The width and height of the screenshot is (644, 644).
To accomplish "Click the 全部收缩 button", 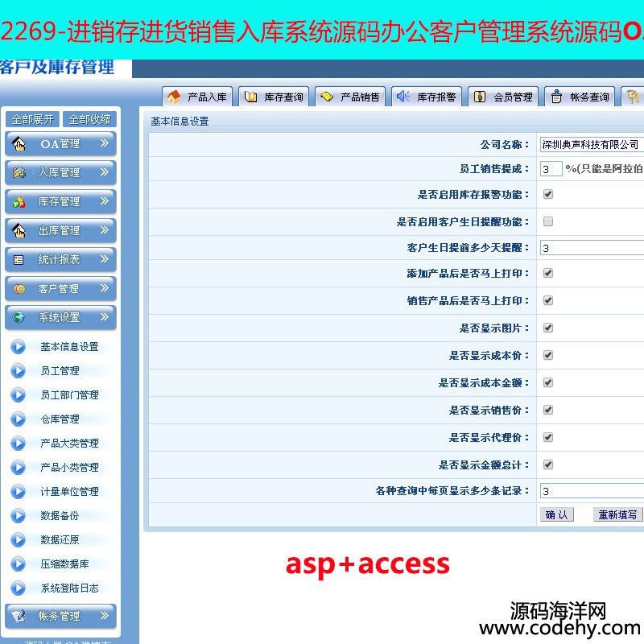I will click(90, 119).
